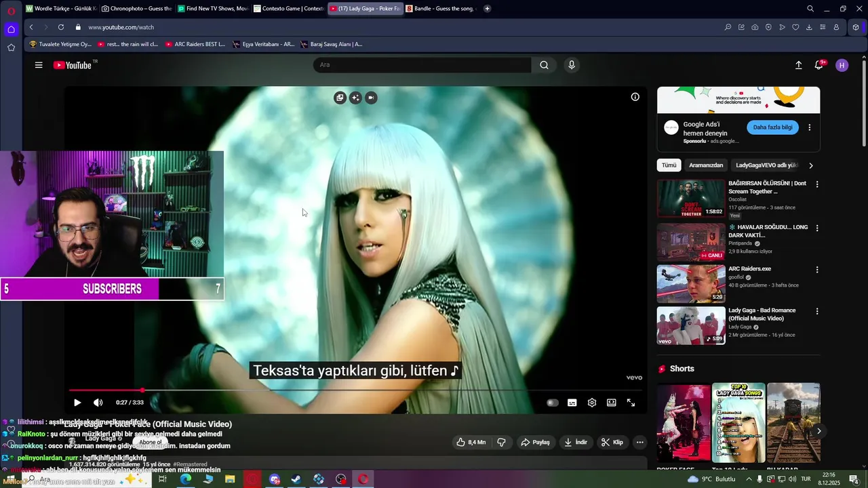The height and width of the screenshot is (488, 868).
Task: Click Daha fazla bilgi ad button
Action: (x=773, y=127)
